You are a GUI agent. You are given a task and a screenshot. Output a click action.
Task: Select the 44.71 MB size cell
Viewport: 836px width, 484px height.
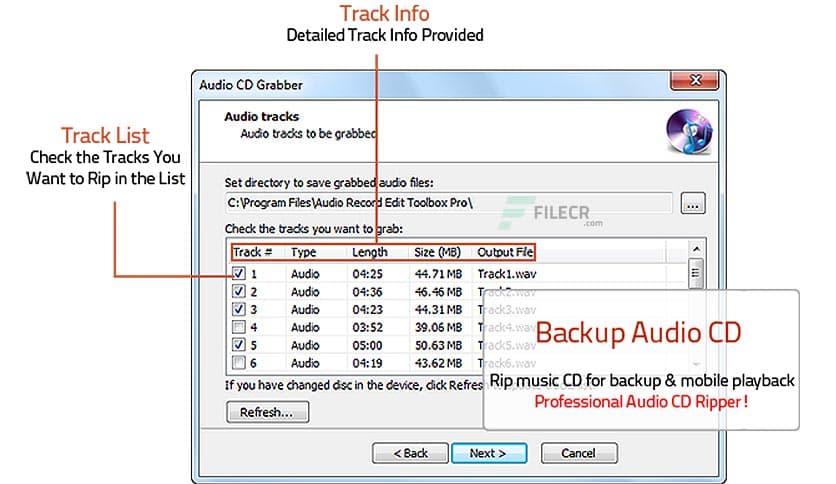438,274
